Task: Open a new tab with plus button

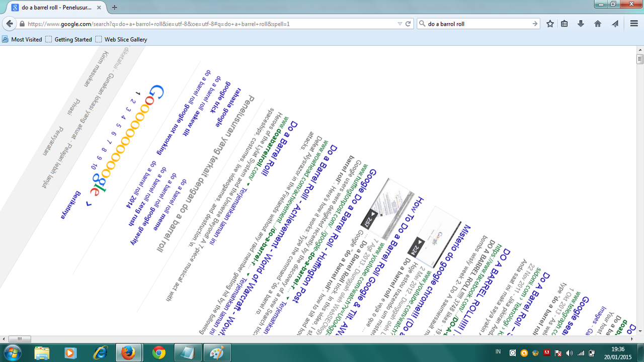Action: coord(114,7)
